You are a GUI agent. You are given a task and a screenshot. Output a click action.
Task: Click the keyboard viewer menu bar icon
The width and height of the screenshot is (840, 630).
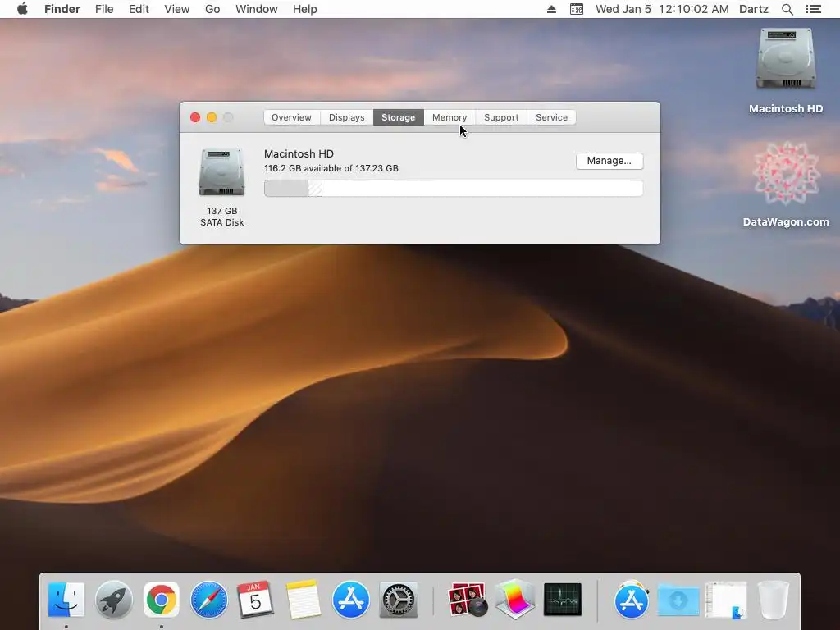coord(577,9)
